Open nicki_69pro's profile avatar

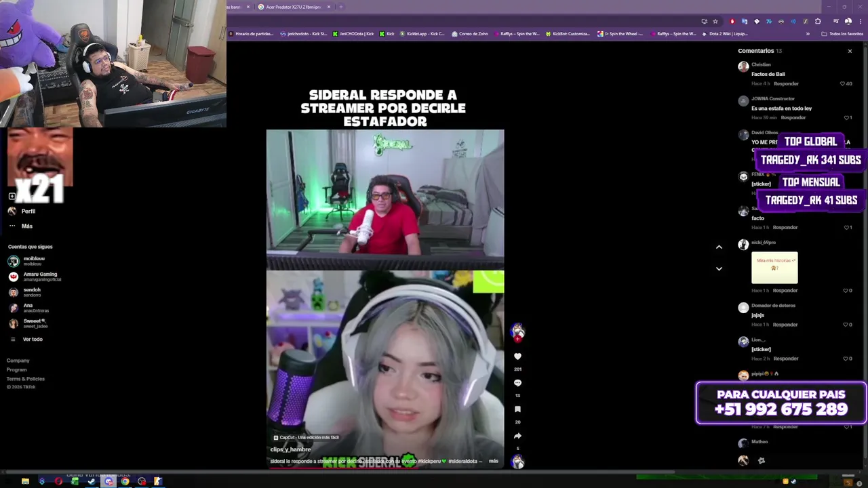(x=743, y=245)
